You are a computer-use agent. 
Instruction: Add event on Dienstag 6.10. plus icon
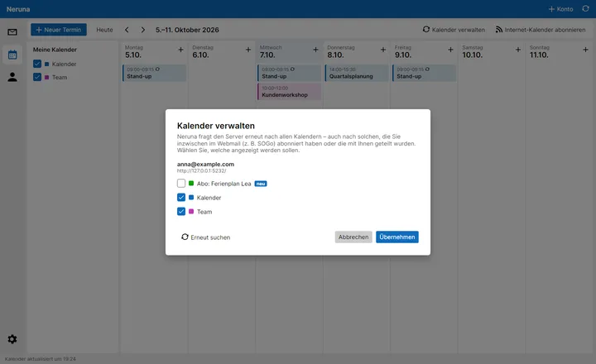pos(248,50)
